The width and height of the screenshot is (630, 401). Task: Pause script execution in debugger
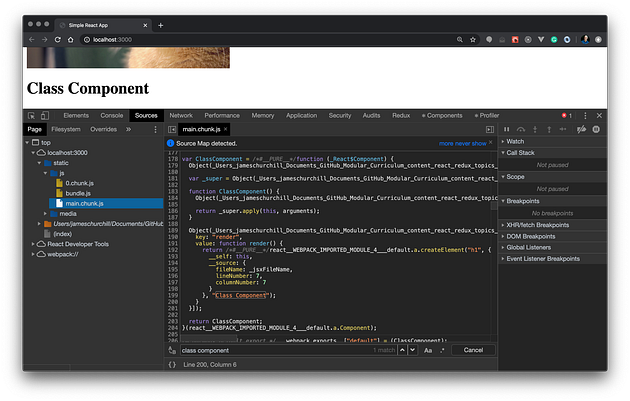coord(507,129)
